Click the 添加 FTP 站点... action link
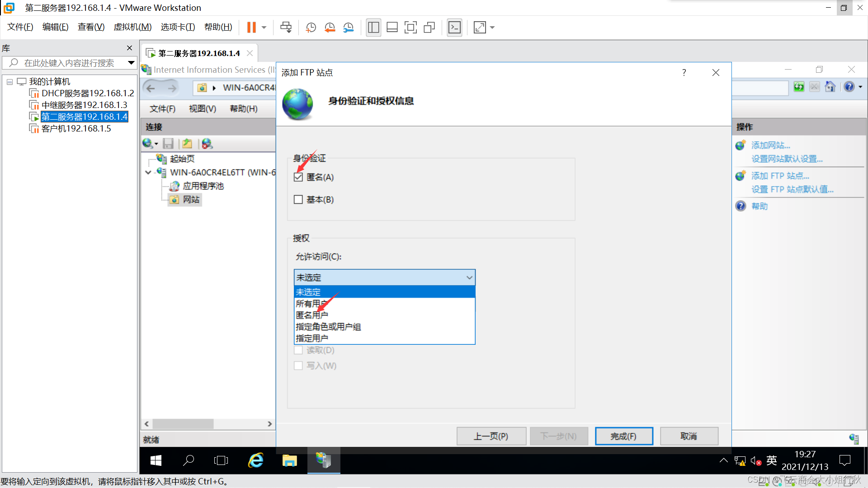This screenshot has width=868, height=488. (x=780, y=176)
